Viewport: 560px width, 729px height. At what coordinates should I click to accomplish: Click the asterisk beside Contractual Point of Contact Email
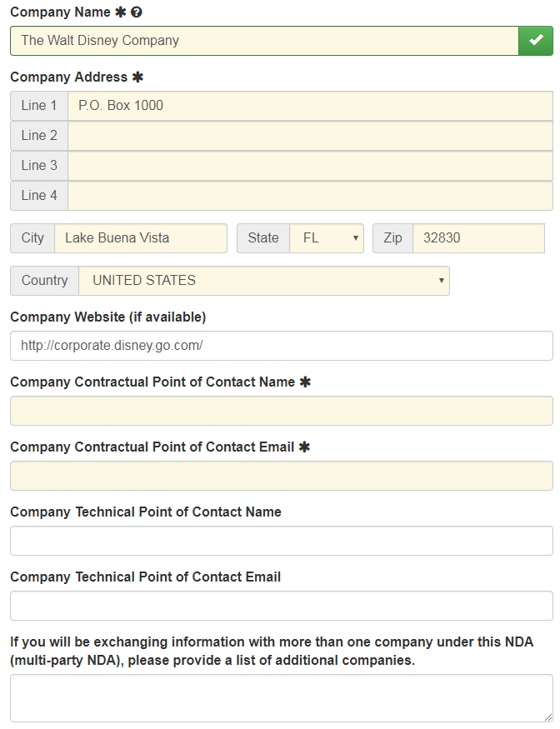tap(304, 446)
